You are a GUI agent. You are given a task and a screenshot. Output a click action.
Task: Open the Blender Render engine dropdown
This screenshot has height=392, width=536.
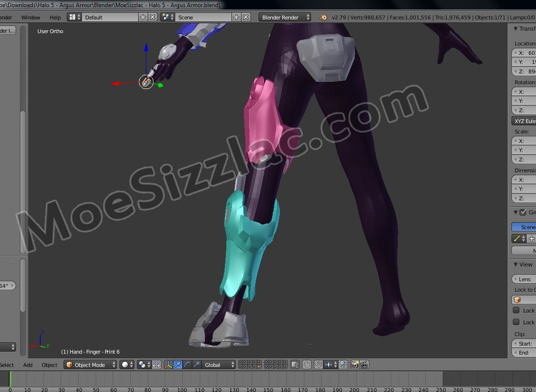click(x=285, y=17)
